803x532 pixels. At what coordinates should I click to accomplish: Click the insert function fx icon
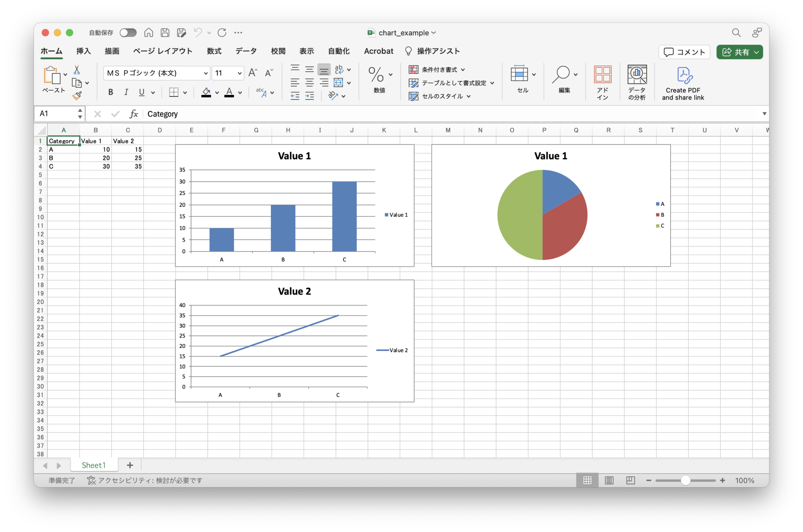[133, 114]
